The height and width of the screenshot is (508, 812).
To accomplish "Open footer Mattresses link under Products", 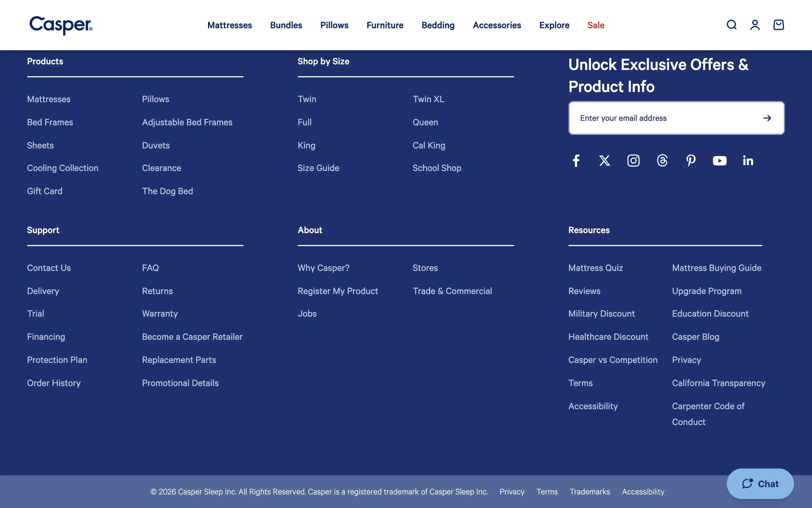I will (49, 99).
